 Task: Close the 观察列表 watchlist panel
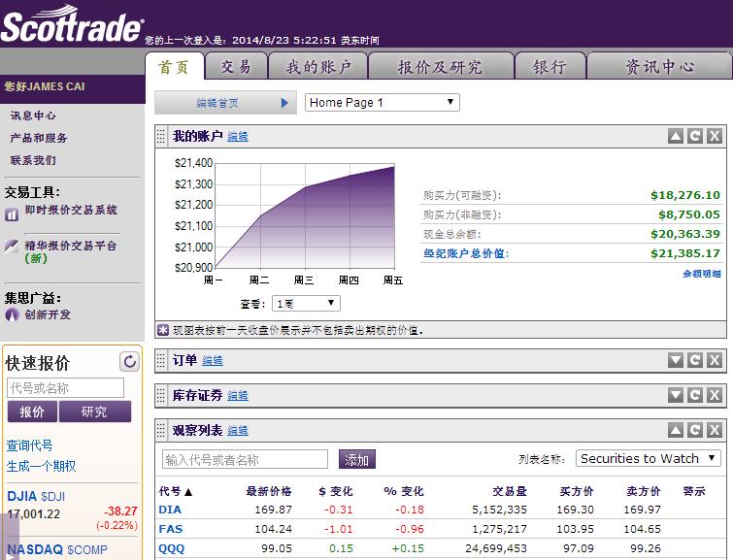[714, 430]
